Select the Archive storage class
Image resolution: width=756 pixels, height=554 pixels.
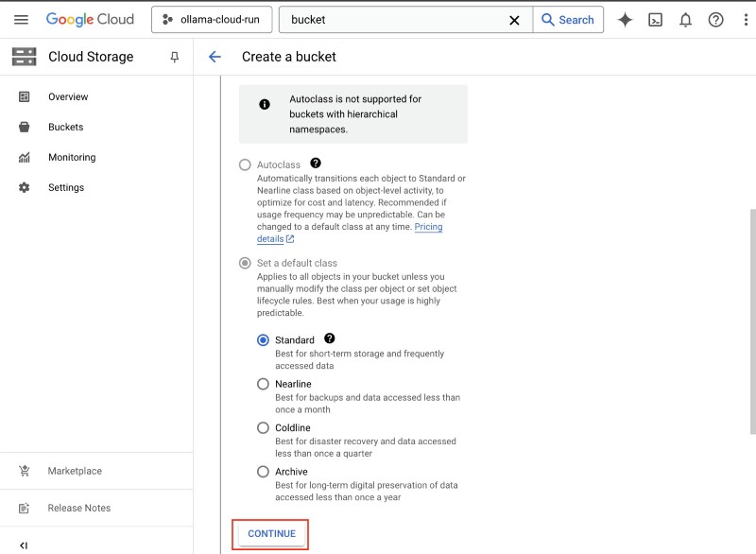click(x=264, y=471)
